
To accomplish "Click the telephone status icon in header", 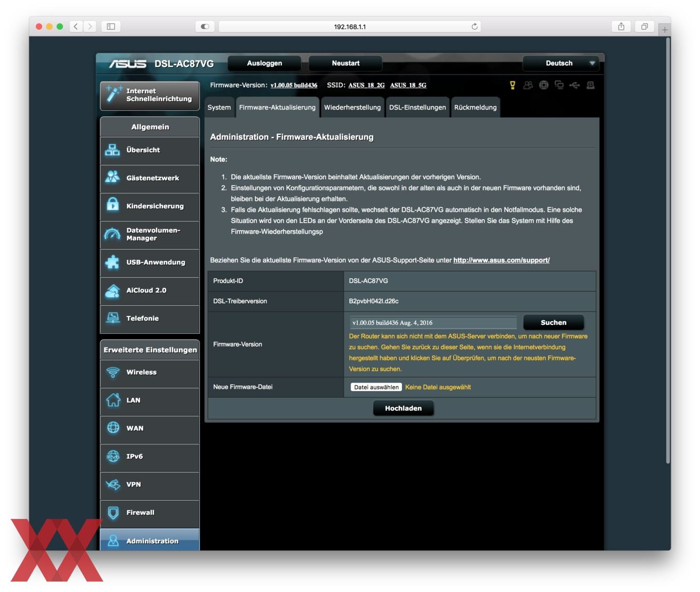I will 590,85.
